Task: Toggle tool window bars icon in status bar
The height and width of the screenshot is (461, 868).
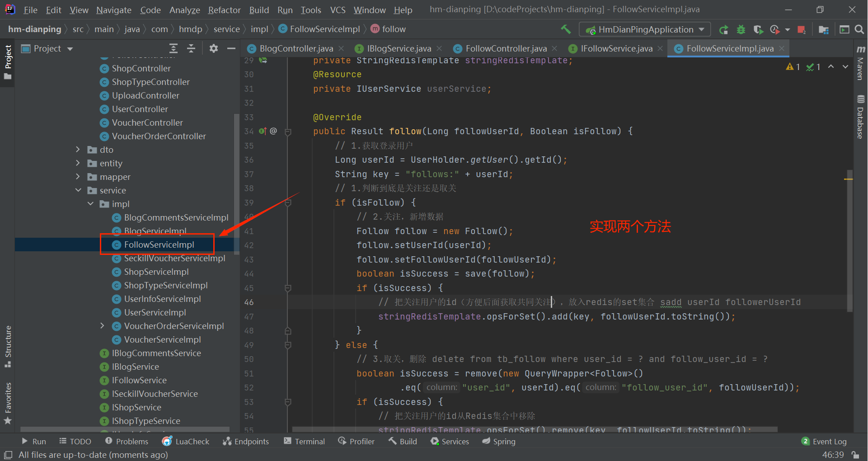Action: click(x=8, y=455)
